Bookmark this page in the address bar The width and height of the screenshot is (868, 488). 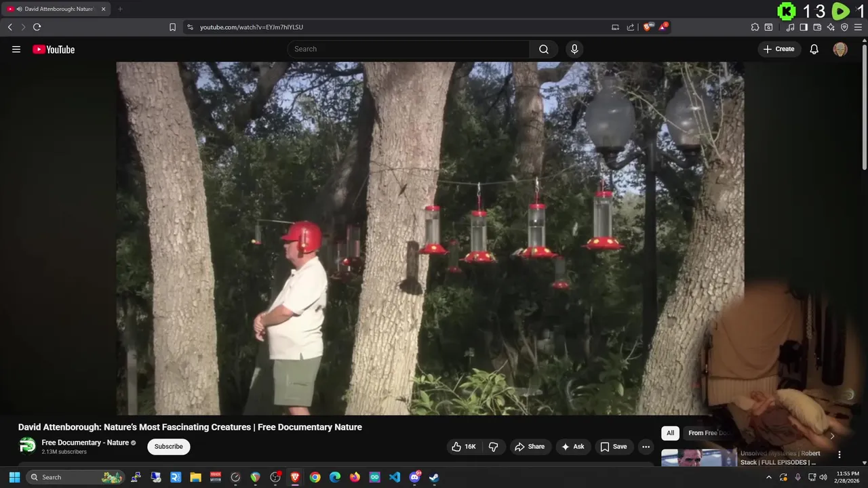[x=172, y=27]
